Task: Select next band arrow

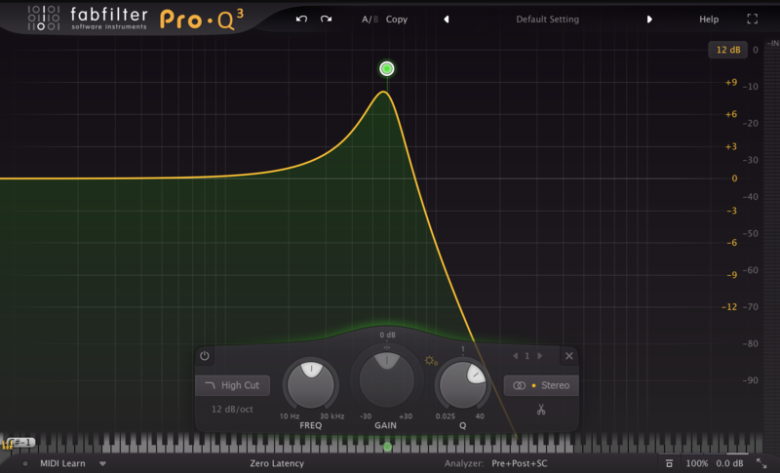Action: (x=540, y=356)
